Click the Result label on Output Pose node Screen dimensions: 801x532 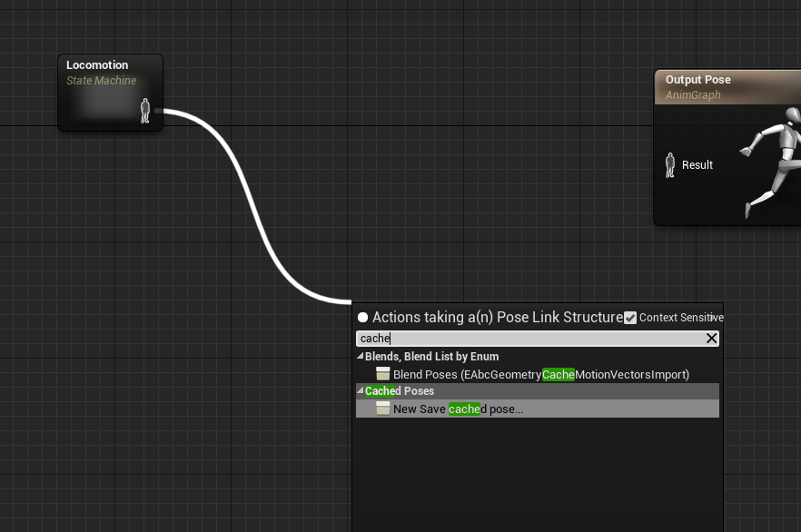pyautogui.click(x=697, y=165)
